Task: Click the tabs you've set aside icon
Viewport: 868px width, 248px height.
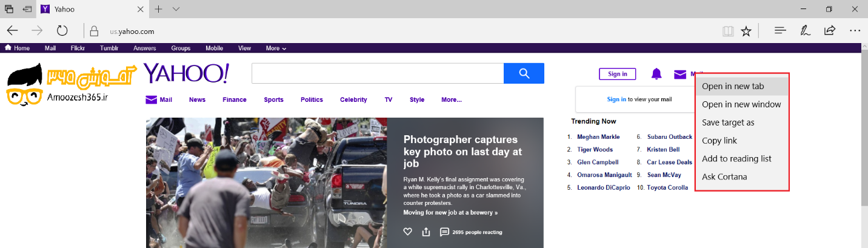Action: pos(9,9)
